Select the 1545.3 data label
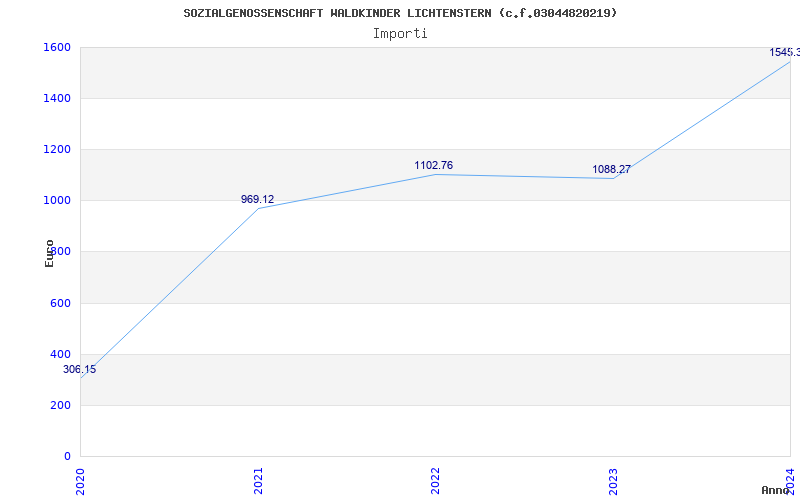Viewport: 800px width, 500px height. (785, 52)
